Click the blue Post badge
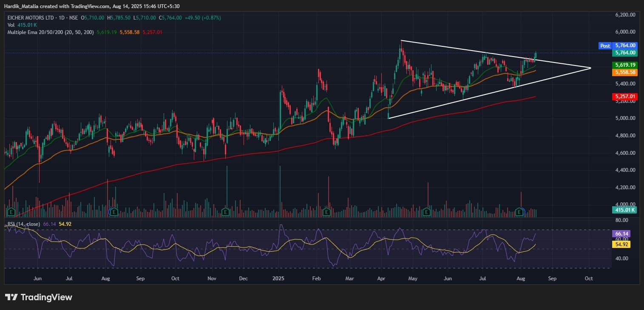 tap(604, 46)
